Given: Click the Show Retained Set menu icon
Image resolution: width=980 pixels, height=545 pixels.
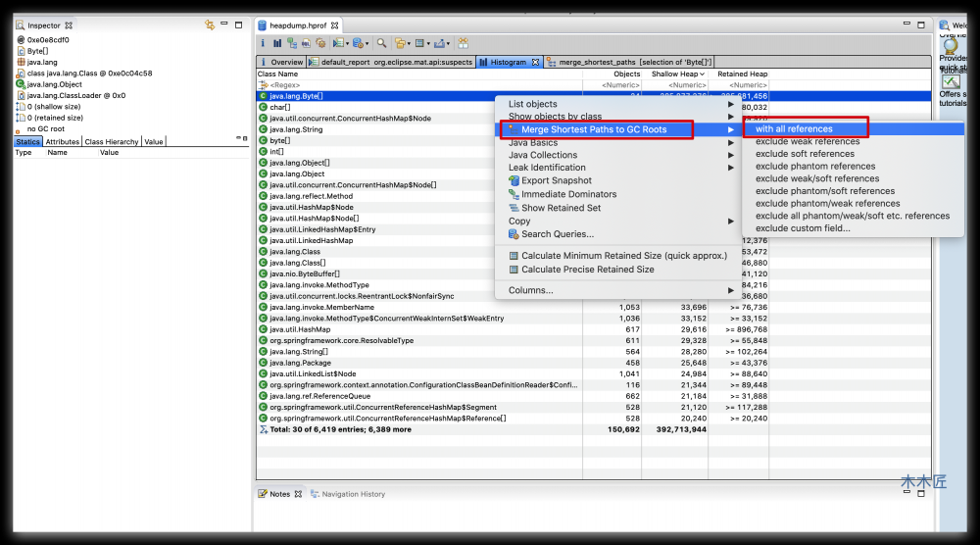Looking at the screenshot, I should (514, 208).
